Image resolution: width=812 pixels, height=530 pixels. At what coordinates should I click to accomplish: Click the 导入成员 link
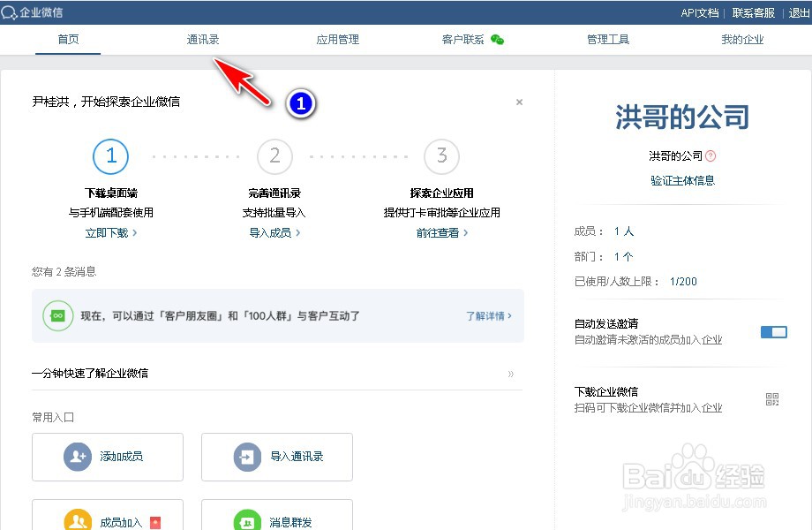[274, 233]
